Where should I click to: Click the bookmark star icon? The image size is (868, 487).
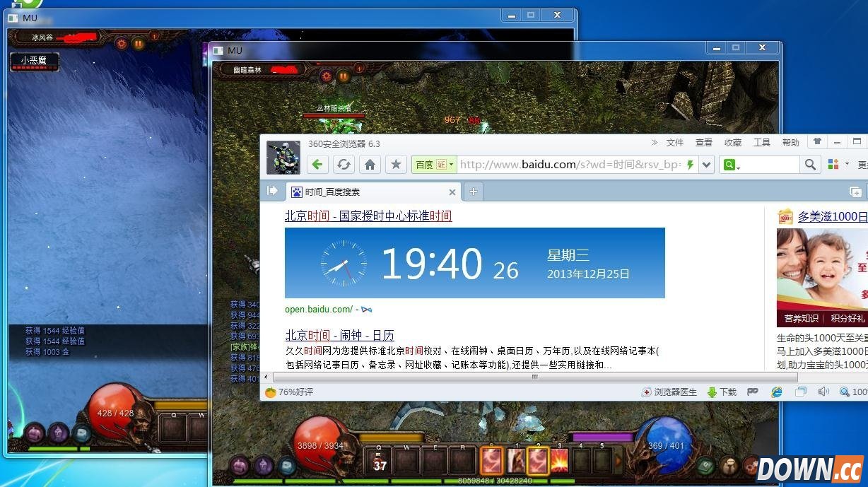tap(396, 164)
